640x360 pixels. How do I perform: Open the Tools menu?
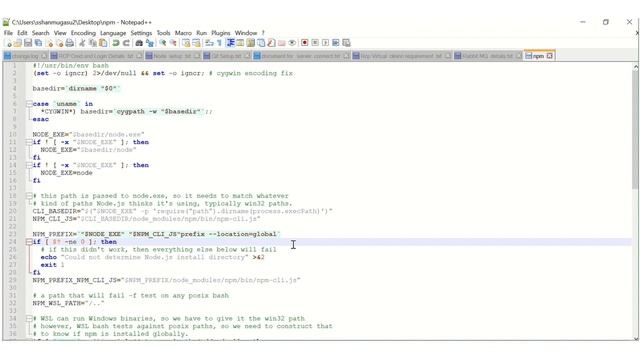163,33
